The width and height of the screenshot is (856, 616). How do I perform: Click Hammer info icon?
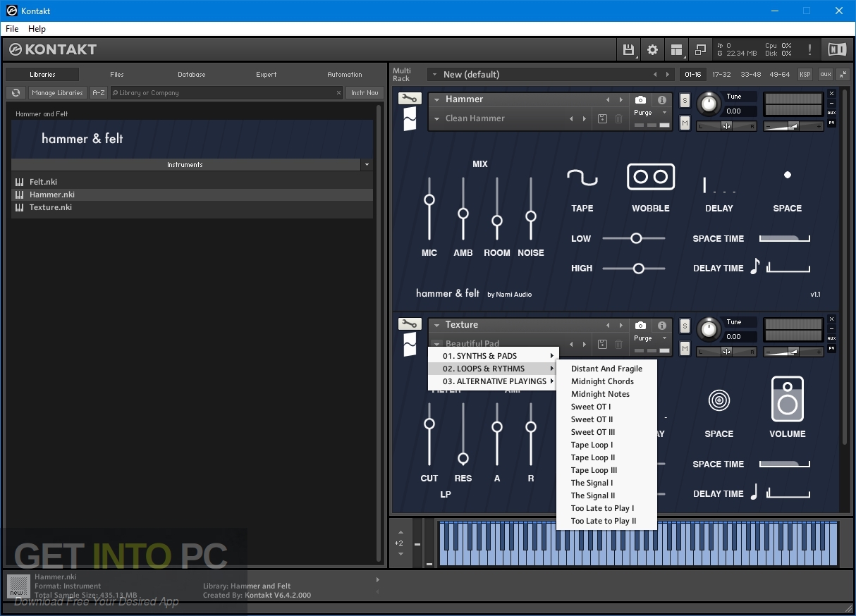[661, 100]
